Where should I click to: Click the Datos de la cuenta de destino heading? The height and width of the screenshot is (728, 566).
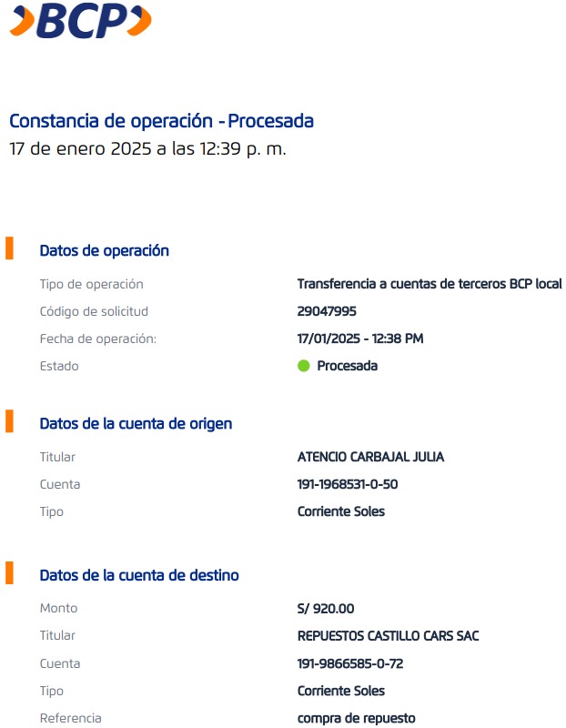[x=139, y=576]
